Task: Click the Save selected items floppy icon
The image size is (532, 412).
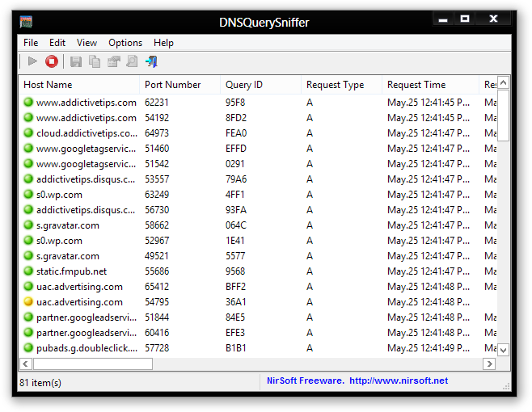Action: (x=76, y=61)
